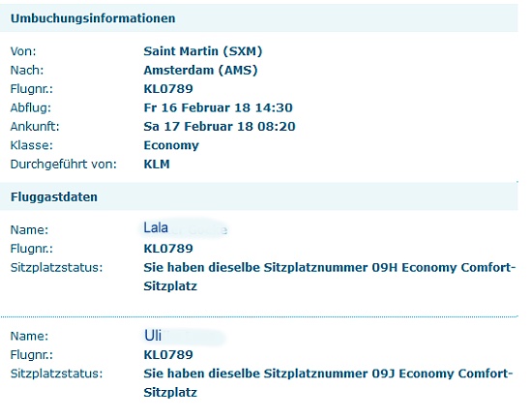Click Uli's flight number KL0789

pos(168,355)
